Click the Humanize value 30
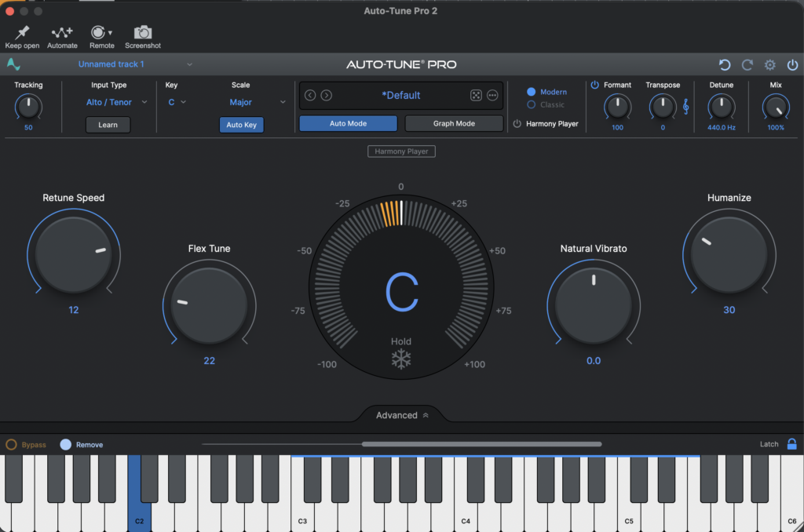This screenshot has height=532, width=804. point(729,310)
